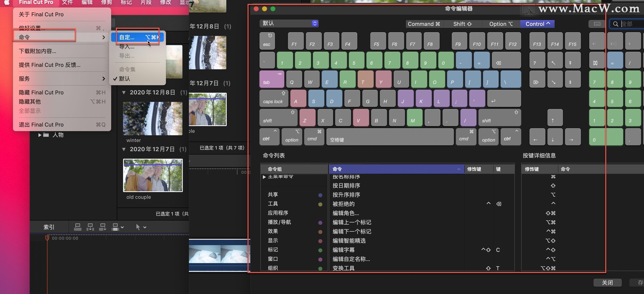The width and height of the screenshot is (644, 294).
Task: Select the 编辑字幕 command row
Action: pyautogui.click(x=422, y=250)
